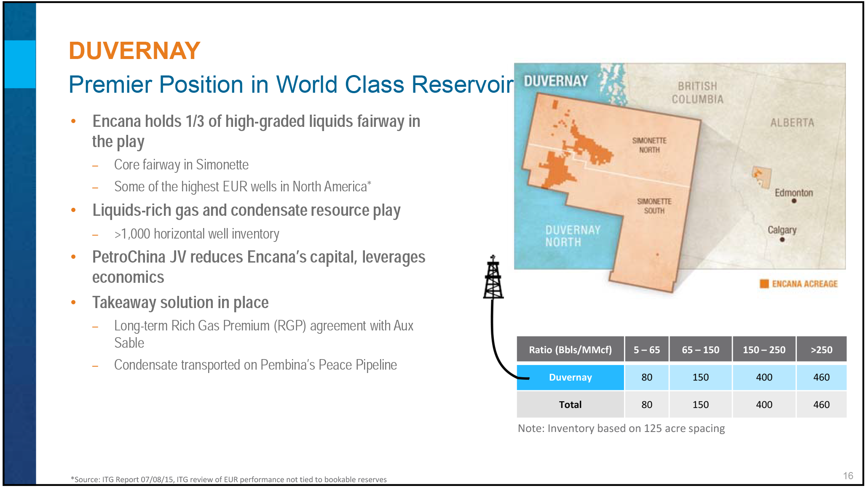This screenshot has height=491, width=868.
Task: Select the 'Total' row label
Action: pyautogui.click(x=570, y=405)
